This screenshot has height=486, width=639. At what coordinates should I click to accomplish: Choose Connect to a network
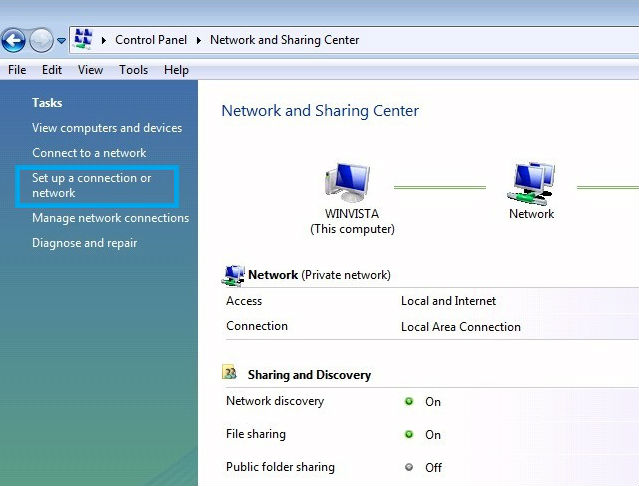(x=89, y=153)
